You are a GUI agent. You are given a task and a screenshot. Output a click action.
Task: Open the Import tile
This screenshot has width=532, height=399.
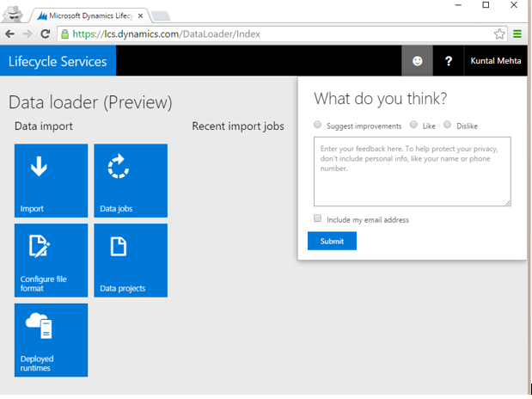[x=51, y=181]
